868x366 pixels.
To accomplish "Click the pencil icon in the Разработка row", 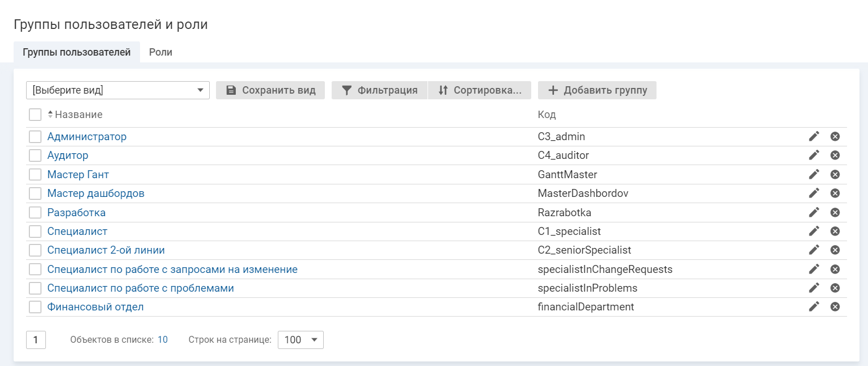I will click(x=814, y=212).
